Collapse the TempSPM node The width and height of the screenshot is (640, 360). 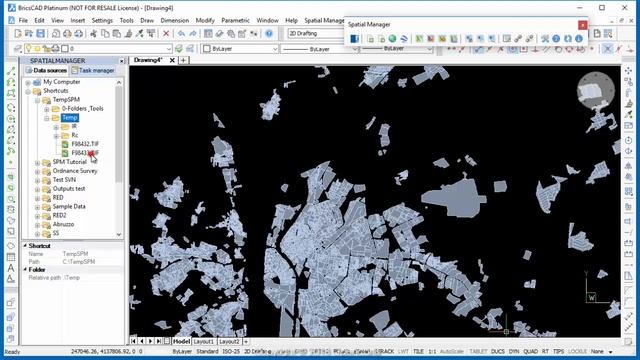(37, 100)
